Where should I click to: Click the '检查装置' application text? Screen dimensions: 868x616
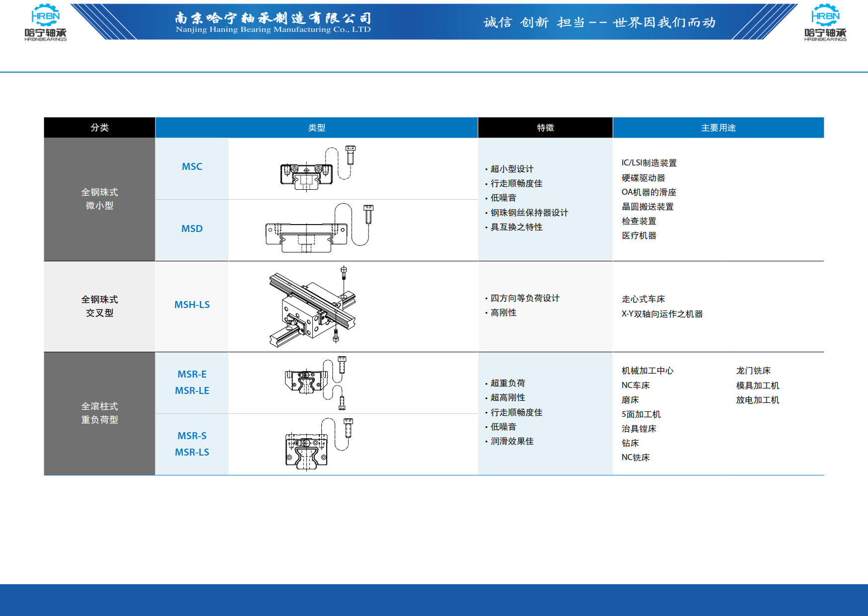639,221
